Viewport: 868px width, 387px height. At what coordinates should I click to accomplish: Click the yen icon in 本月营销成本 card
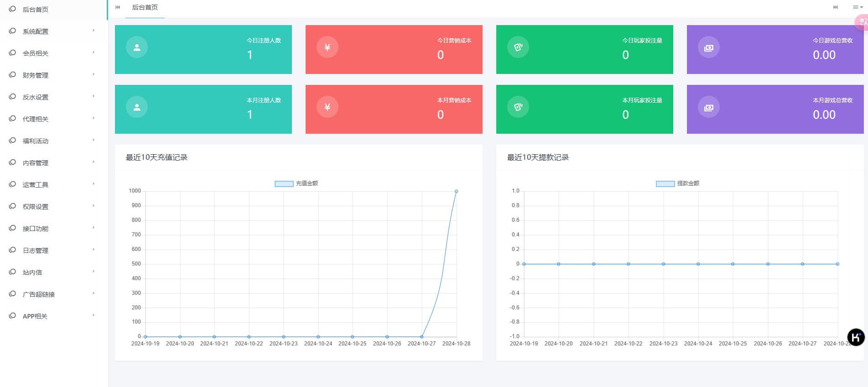pyautogui.click(x=327, y=107)
